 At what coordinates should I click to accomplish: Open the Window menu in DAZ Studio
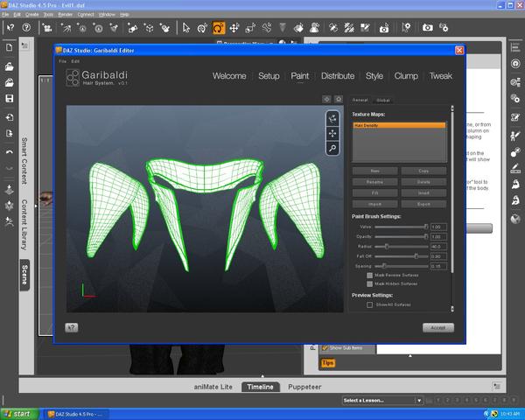pyautogui.click(x=107, y=14)
